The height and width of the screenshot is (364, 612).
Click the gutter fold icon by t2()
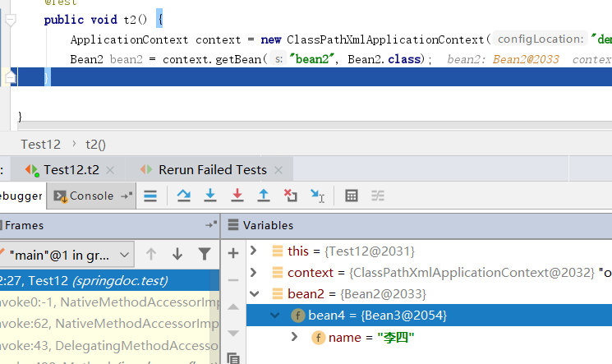coord(11,20)
